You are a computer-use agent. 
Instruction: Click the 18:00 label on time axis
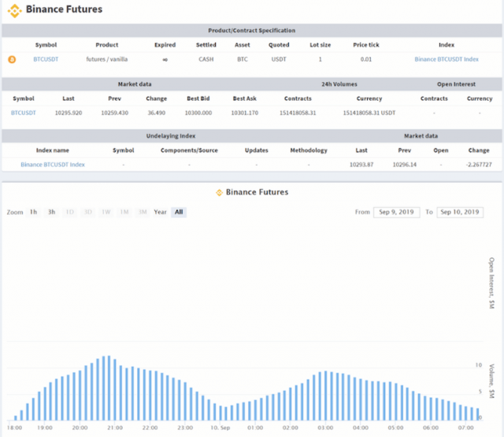click(14, 428)
